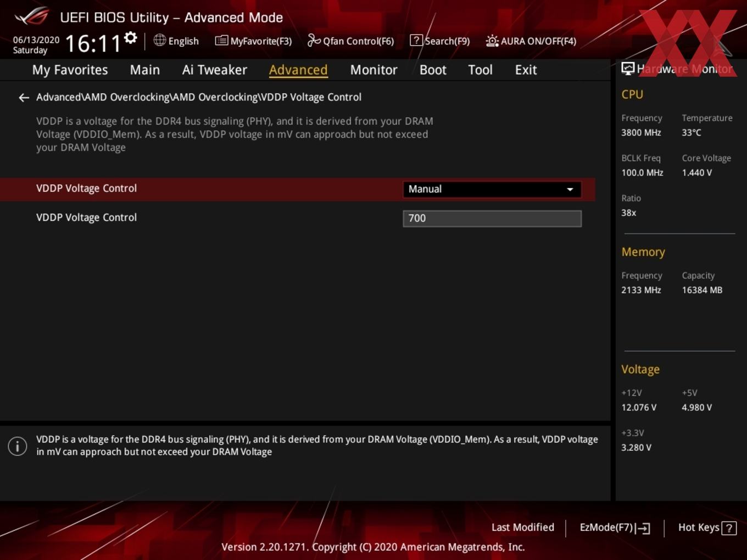Click the second VDDP Voltage Control label
The height and width of the screenshot is (560, 747).
pyautogui.click(x=86, y=217)
